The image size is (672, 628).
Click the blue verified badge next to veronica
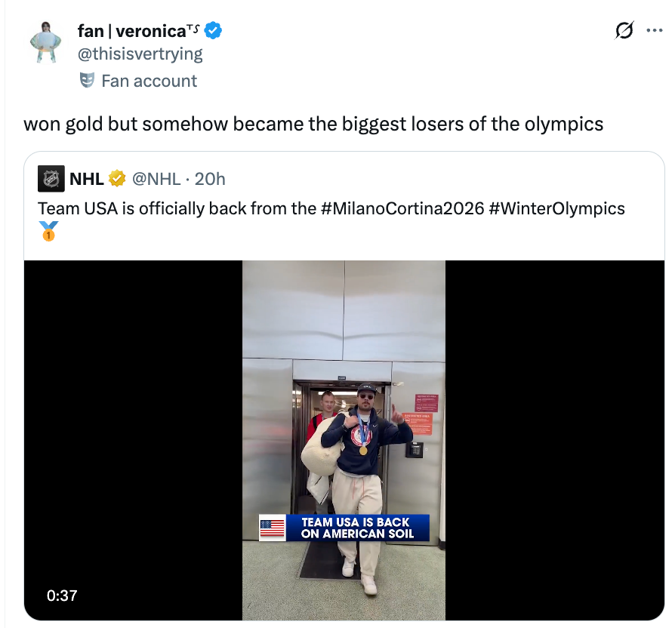tap(211, 31)
